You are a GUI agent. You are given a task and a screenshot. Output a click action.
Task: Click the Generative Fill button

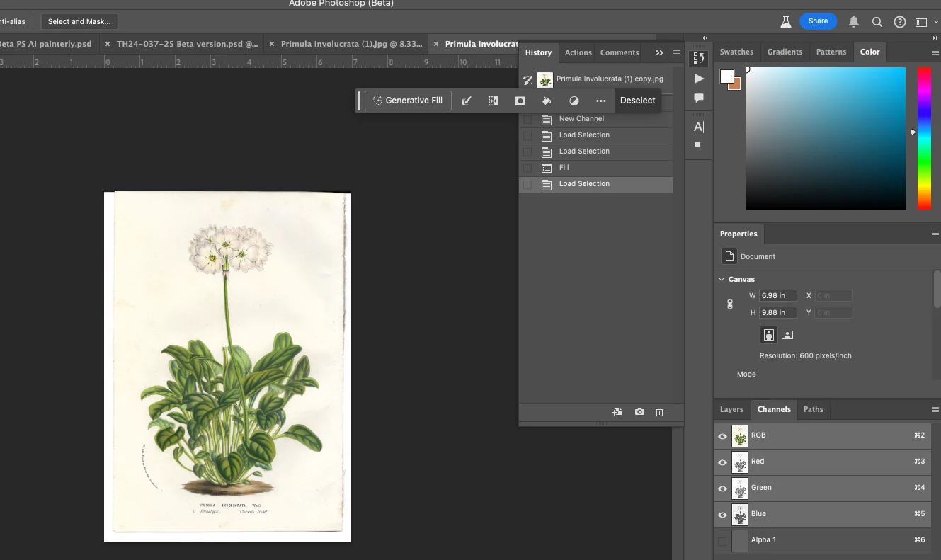[x=408, y=101]
